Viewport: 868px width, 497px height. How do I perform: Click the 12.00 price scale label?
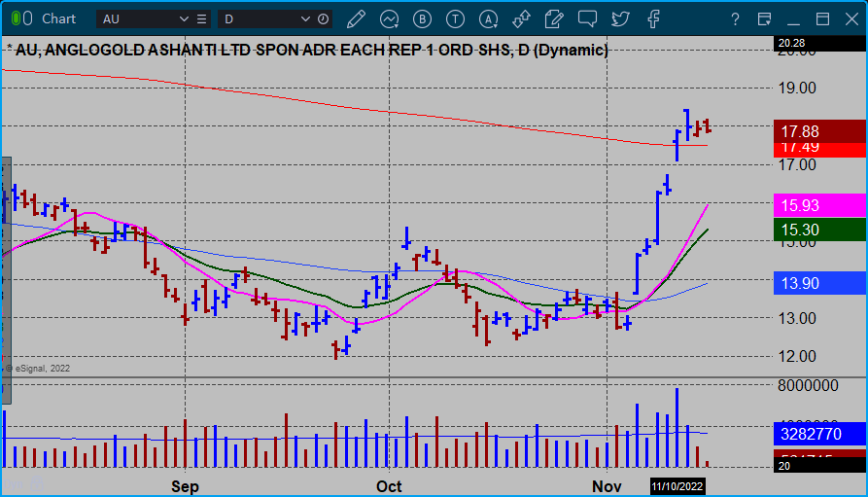point(797,356)
